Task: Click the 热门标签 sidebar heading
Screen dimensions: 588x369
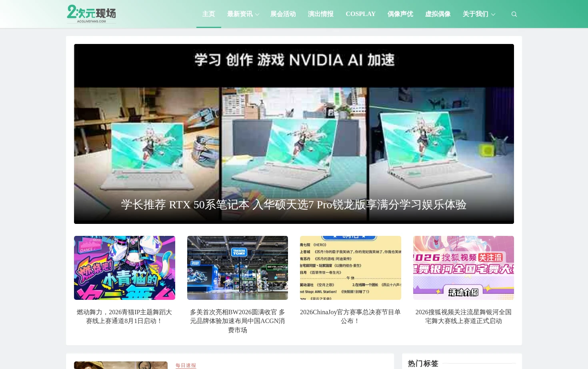Action: pos(423,363)
